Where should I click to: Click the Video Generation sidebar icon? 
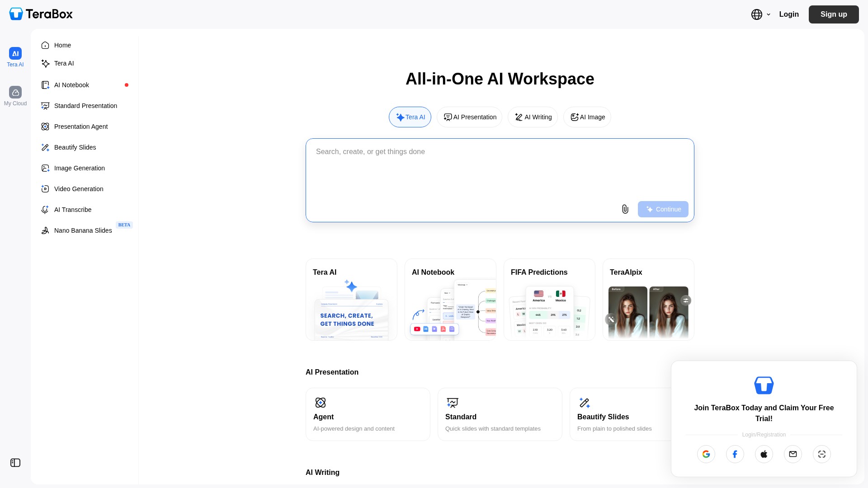pos(45,189)
